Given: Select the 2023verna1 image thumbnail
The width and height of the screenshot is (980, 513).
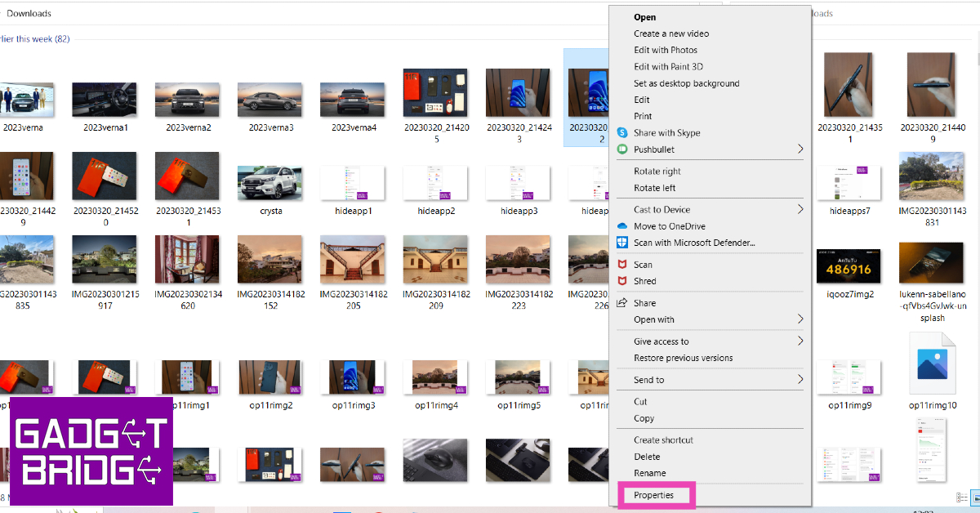Looking at the screenshot, I should click(x=105, y=99).
